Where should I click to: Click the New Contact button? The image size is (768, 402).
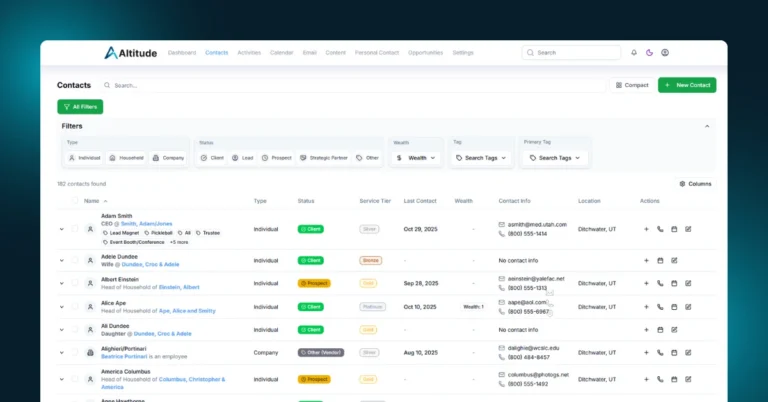pos(686,85)
